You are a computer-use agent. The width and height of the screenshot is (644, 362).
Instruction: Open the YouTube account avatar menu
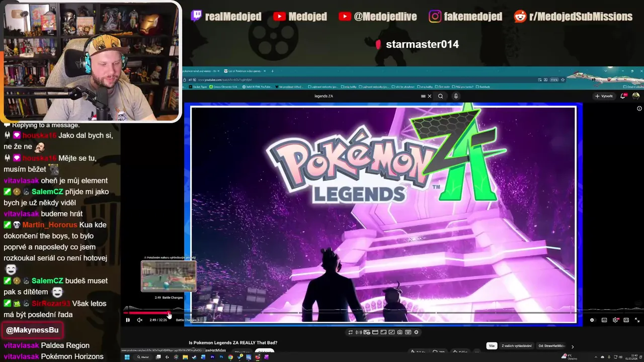(636, 96)
